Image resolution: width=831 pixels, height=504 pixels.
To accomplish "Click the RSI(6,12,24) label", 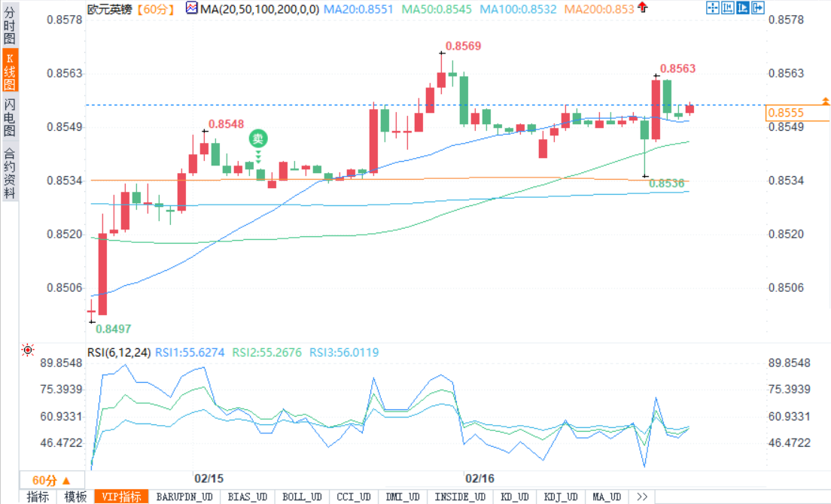I will pos(119,352).
